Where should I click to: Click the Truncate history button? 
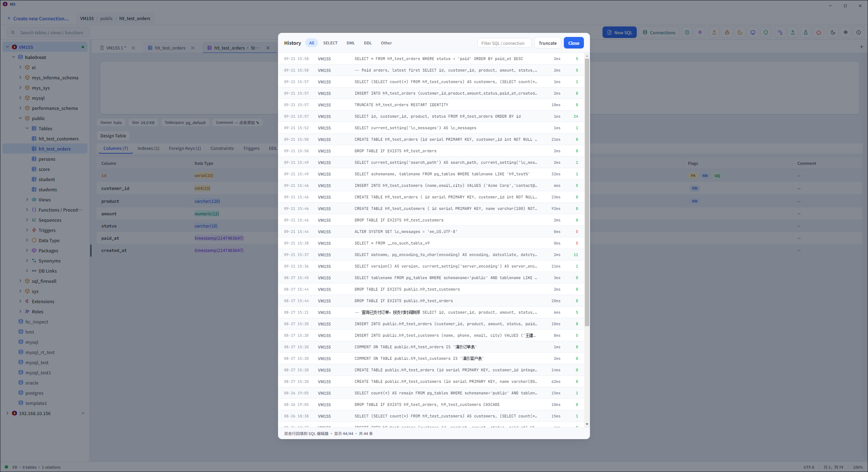(548, 43)
